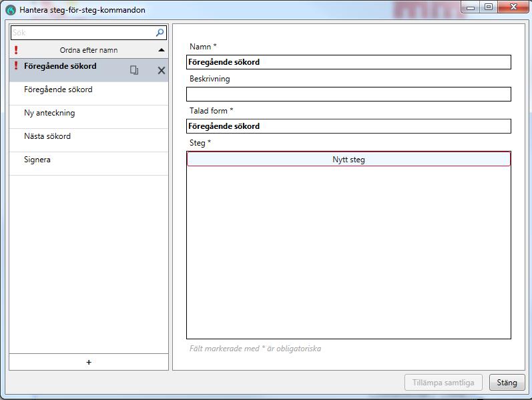Click the search magnifier icon
Image resolution: width=532 pixels, height=400 pixels.
tap(160, 33)
